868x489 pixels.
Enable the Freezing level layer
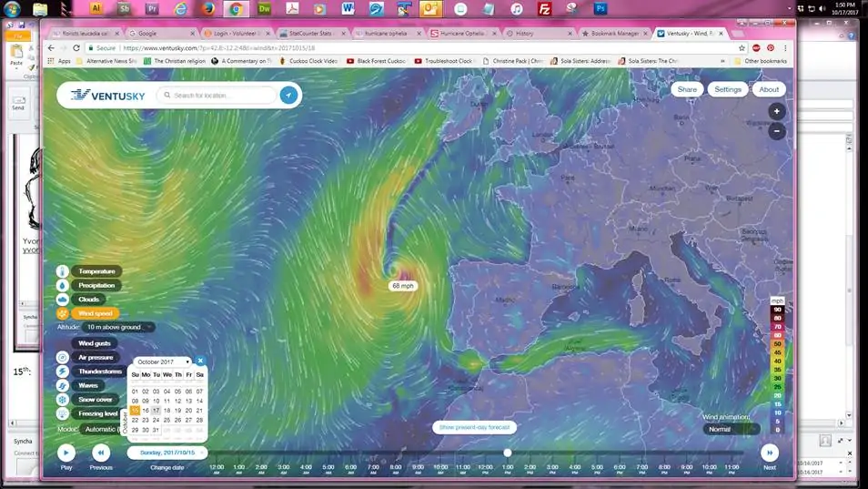(97, 413)
